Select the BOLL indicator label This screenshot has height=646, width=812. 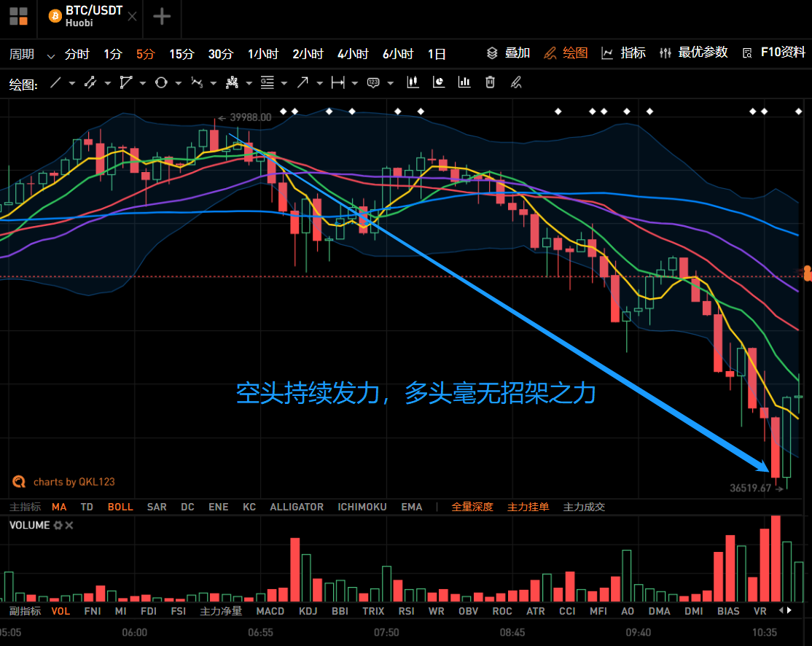point(120,507)
